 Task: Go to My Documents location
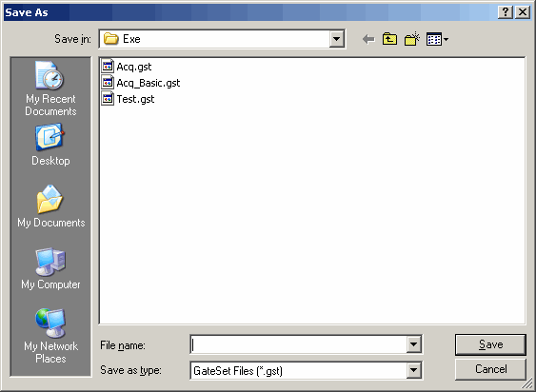(x=50, y=206)
